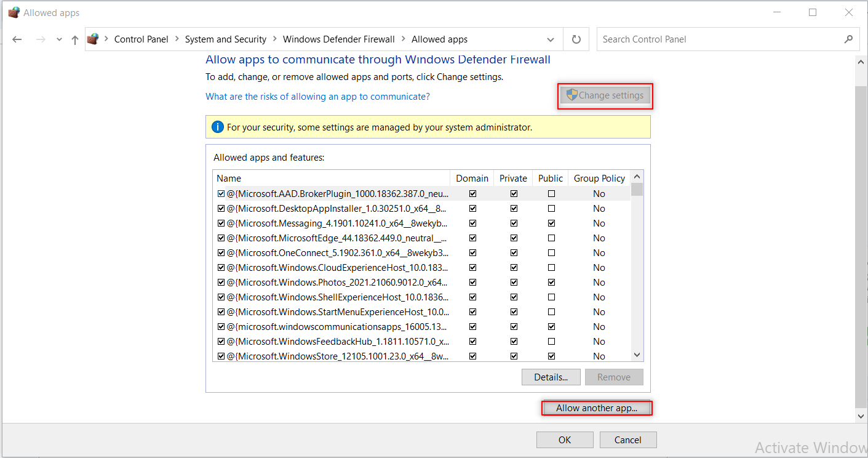The image size is (868, 458).
Task: Click the firewall icon in address bar
Action: pyautogui.click(x=93, y=39)
